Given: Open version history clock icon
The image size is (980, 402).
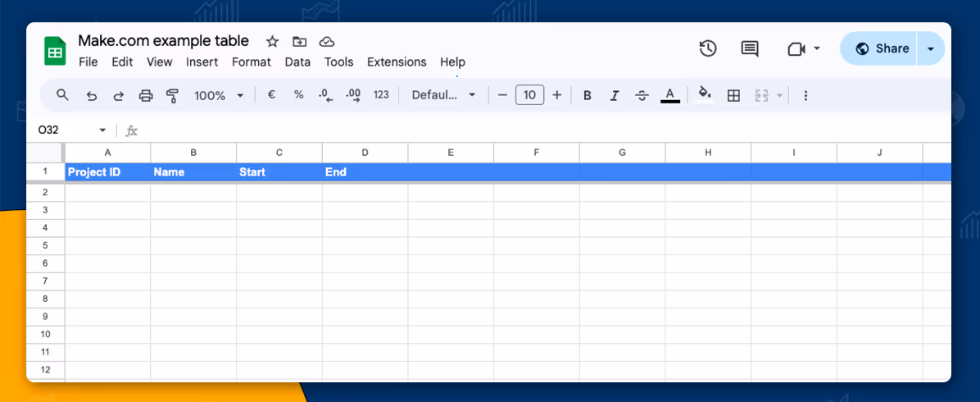Looking at the screenshot, I should coord(708,49).
